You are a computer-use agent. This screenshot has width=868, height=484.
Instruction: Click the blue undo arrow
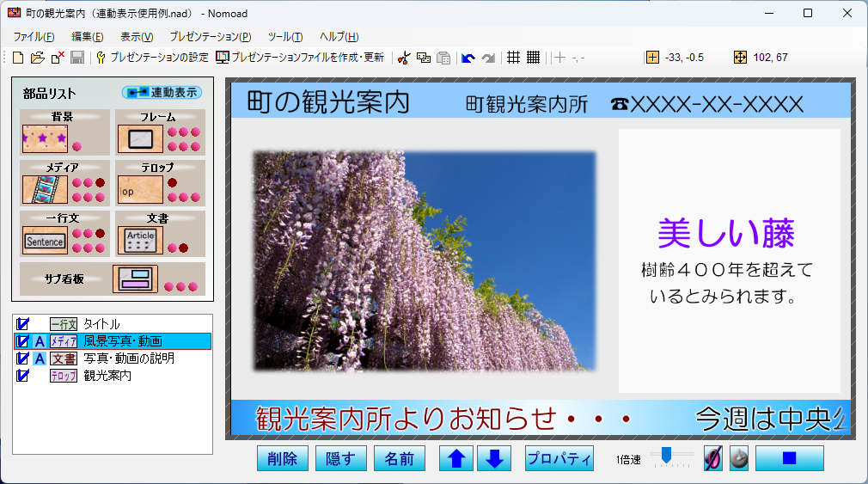(468, 58)
